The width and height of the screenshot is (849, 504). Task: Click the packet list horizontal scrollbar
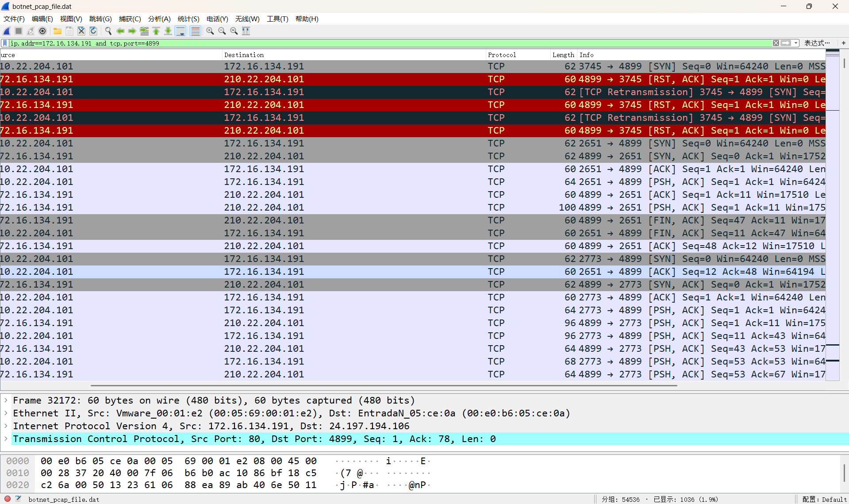(x=384, y=385)
